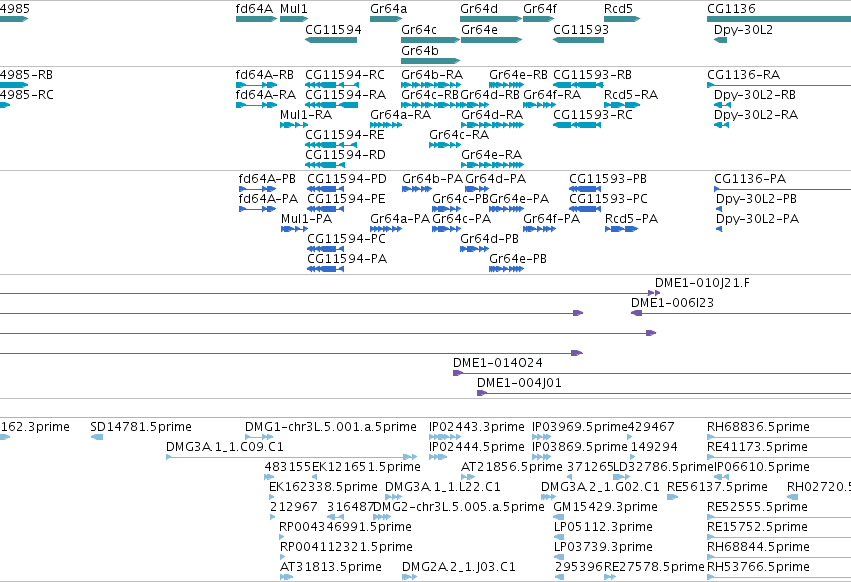The height and width of the screenshot is (582, 851).
Task: Click transcript Rcd5-RA
Action: (x=622, y=105)
